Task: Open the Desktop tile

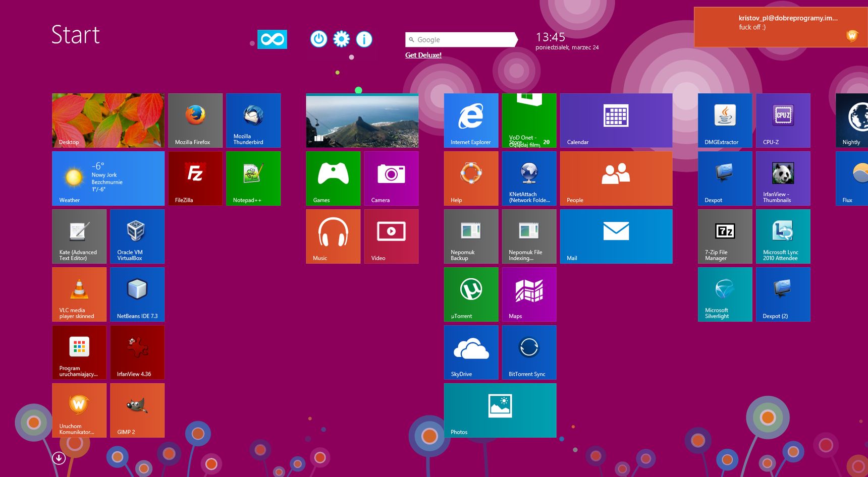Action: point(108,121)
